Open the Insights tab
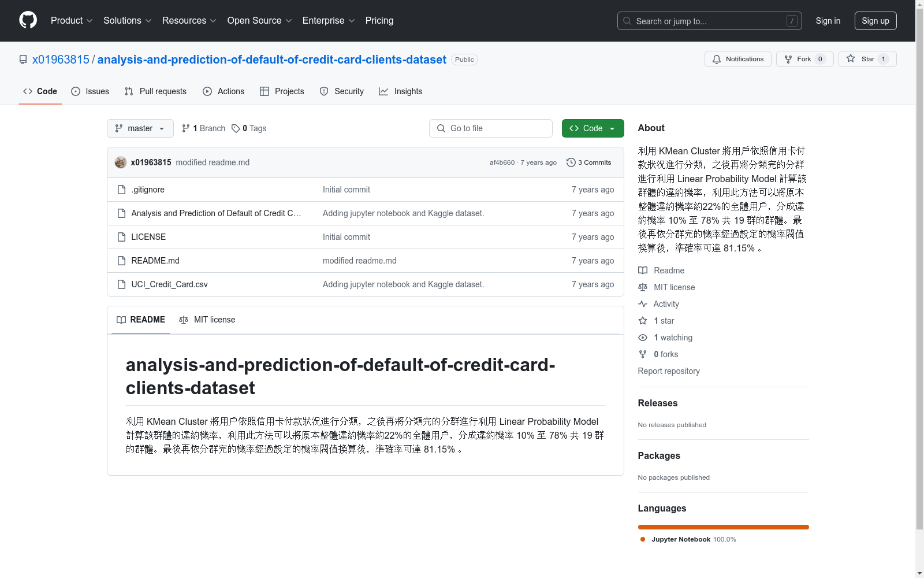Screen dimensions: 924x578 401,91
